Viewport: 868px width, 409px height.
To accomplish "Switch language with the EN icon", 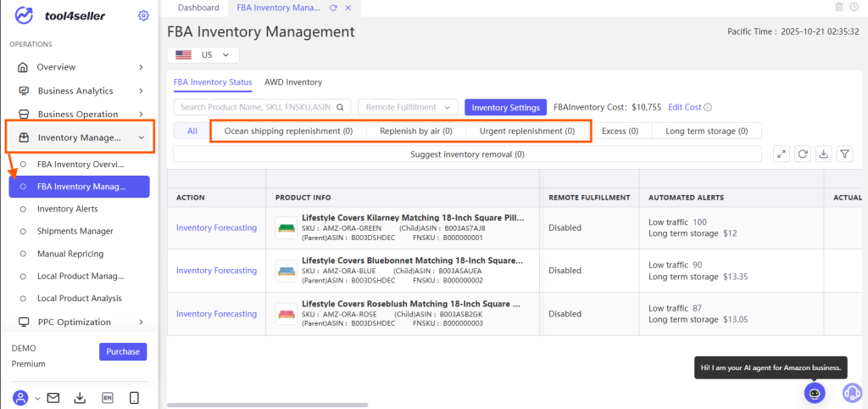I will 108,397.
